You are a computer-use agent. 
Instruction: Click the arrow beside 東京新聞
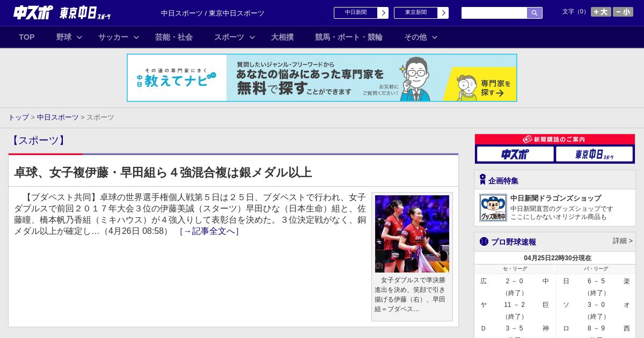point(443,13)
